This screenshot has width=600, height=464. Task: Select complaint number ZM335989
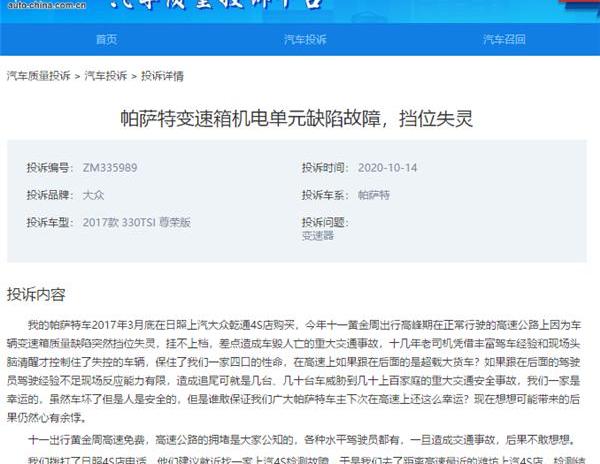click(x=110, y=168)
